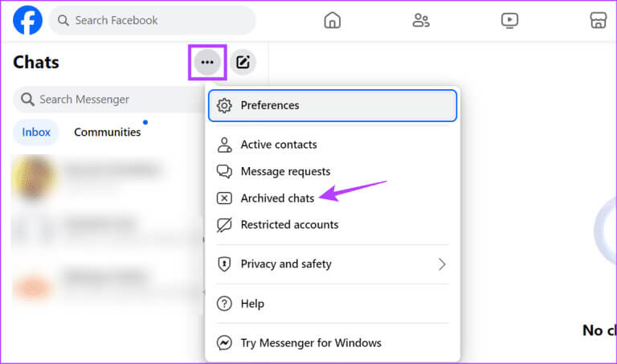Click the Chats heading
Image resolution: width=617 pixels, height=364 pixels.
click(x=36, y=62)
